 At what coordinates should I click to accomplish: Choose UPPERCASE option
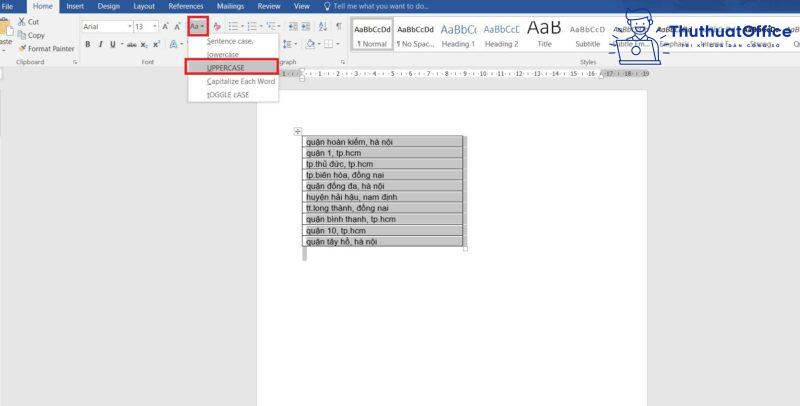tap(232, 67)
